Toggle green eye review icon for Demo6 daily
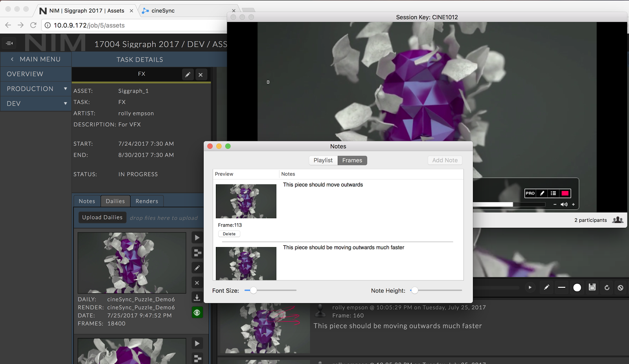This screenshot has height=364, width=629. [197, 313]
